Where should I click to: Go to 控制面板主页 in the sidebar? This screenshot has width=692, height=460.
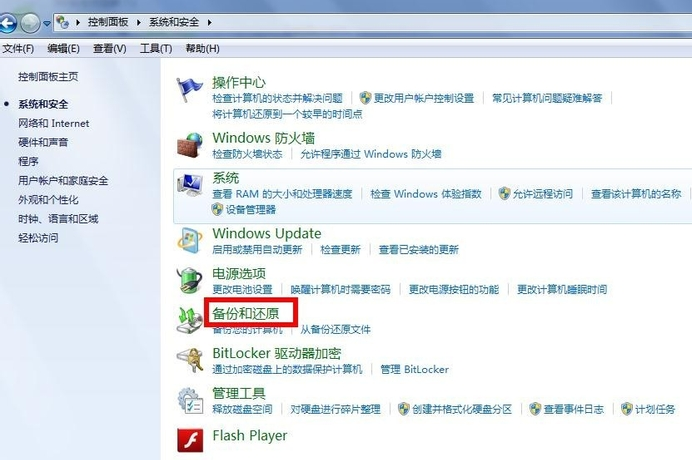click(48, 76)
